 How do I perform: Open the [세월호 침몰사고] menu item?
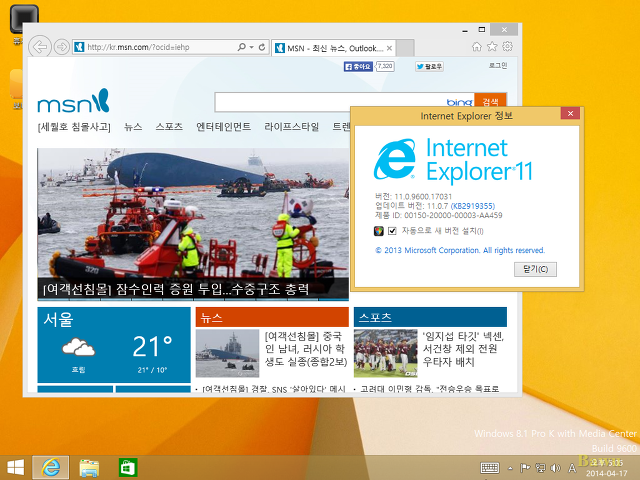[74, 127]
